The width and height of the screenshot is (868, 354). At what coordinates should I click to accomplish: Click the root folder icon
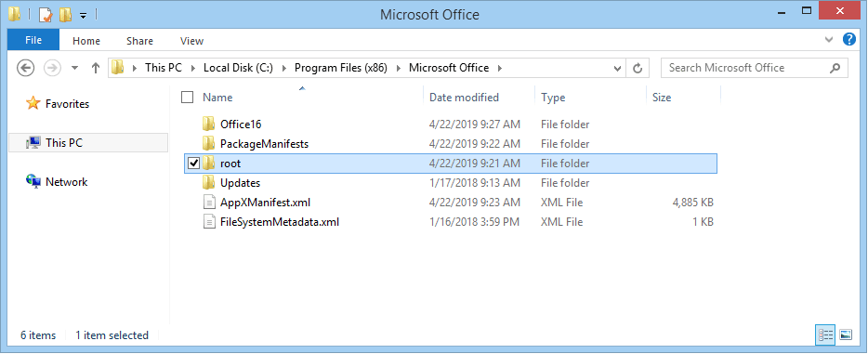point(209,164)
